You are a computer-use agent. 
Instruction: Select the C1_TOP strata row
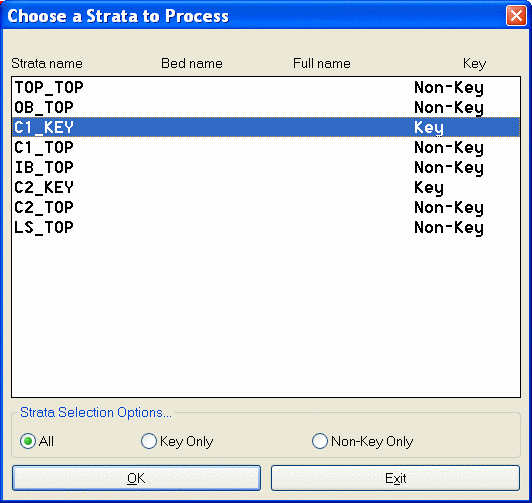click(x=266, y=148)
